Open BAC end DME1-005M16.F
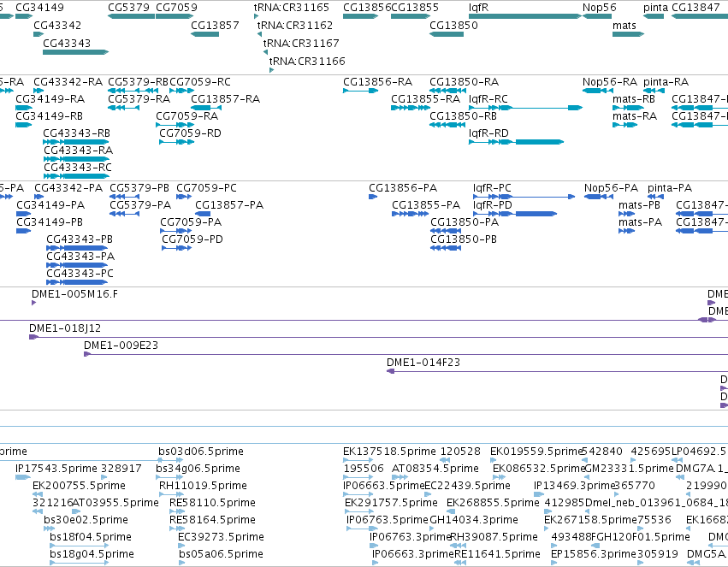 pyautogui.click(x=74, y=294)
